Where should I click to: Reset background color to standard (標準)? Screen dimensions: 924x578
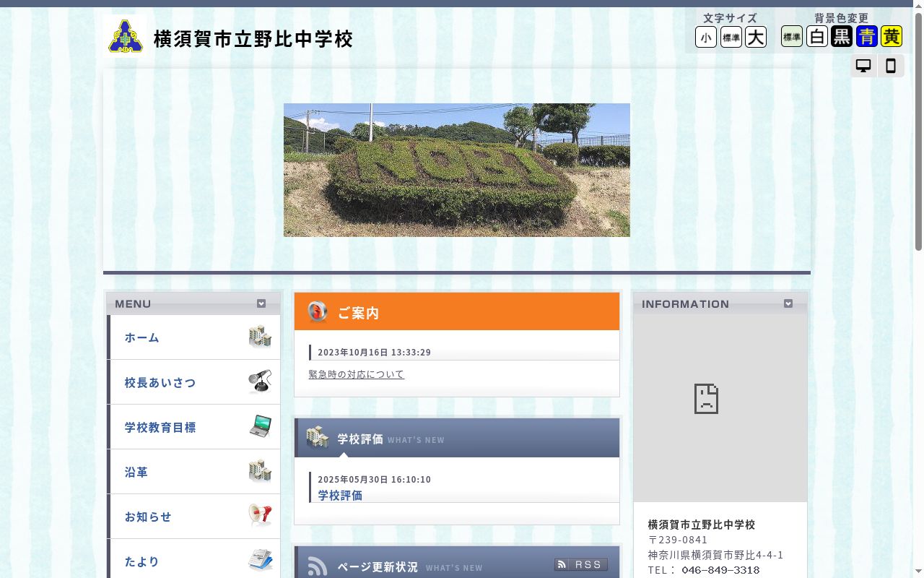[792, 36]
